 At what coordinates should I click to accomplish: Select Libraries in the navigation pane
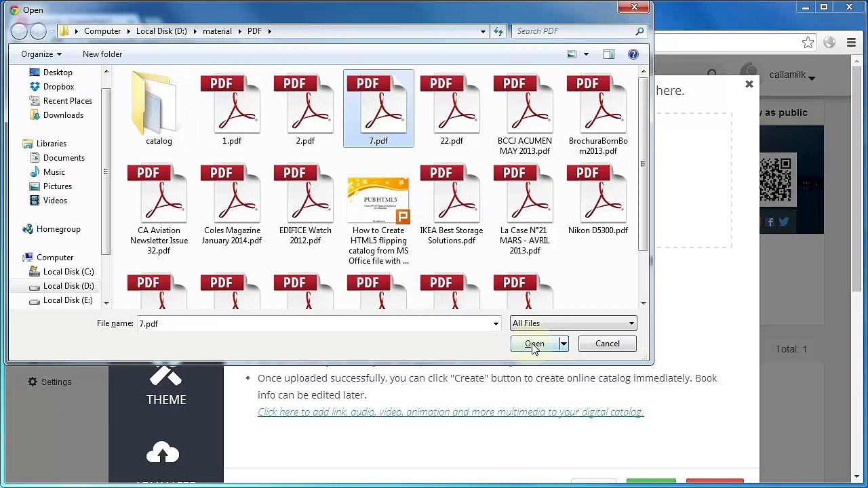click(51, 144)
